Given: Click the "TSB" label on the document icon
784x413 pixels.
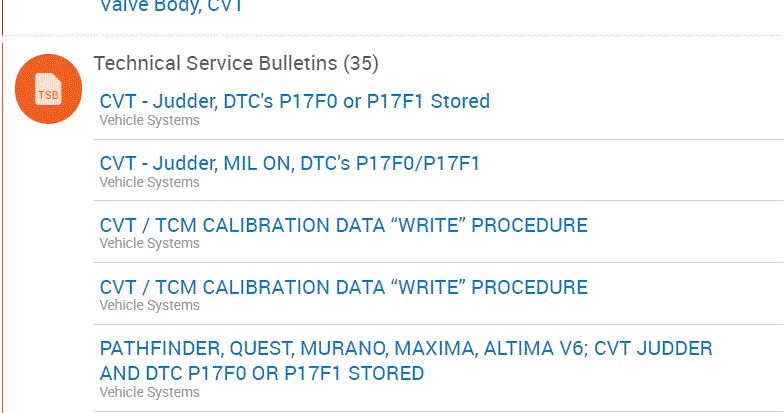Looking at the screenshot, I should coord(48,96).
